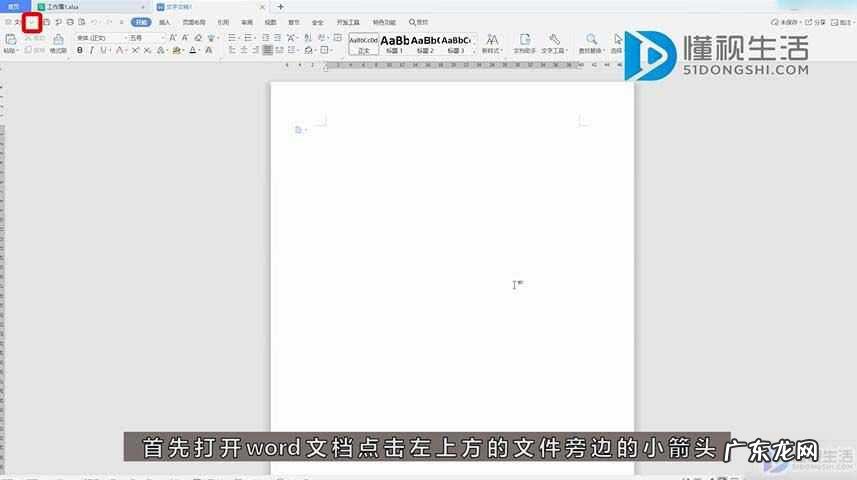Open the Page Layout ribbon tab
Screen dimensions: 857x480
coord(194,22)
